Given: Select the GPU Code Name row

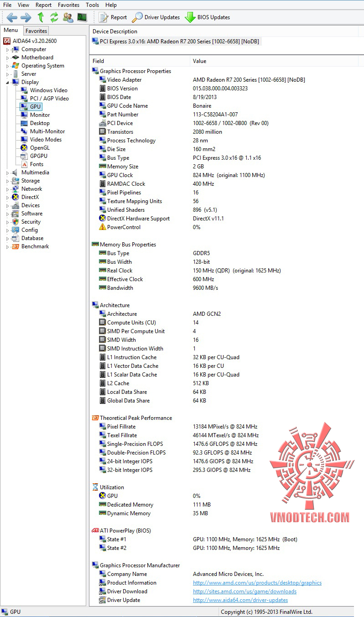Looking at the screenshot, I should (x=227, y=106).
